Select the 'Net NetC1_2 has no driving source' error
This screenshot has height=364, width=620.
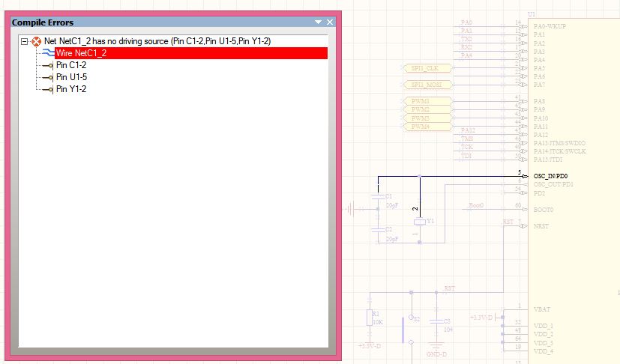[157, 41]
